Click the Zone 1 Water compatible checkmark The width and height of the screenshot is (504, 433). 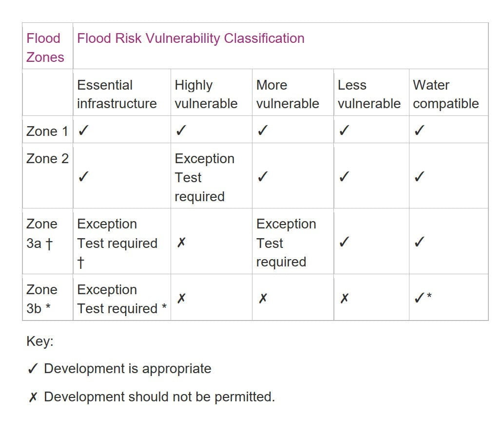pos(419,131)
